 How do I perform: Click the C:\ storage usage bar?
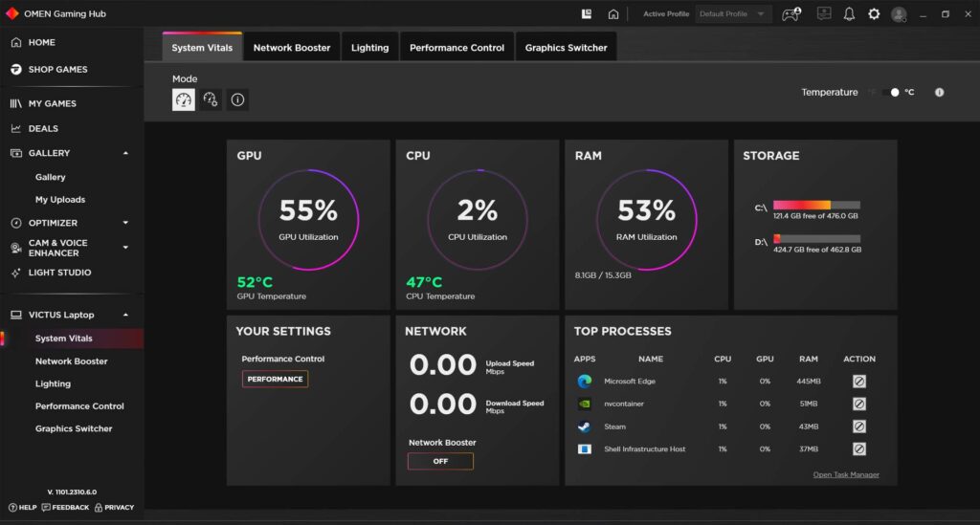pos(816,205)
